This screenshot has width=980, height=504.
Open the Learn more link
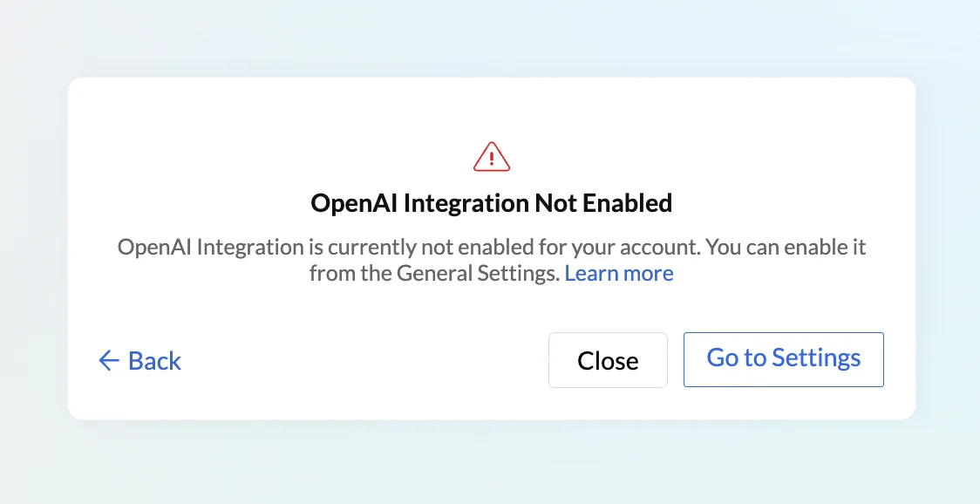(x=619, y=273)
